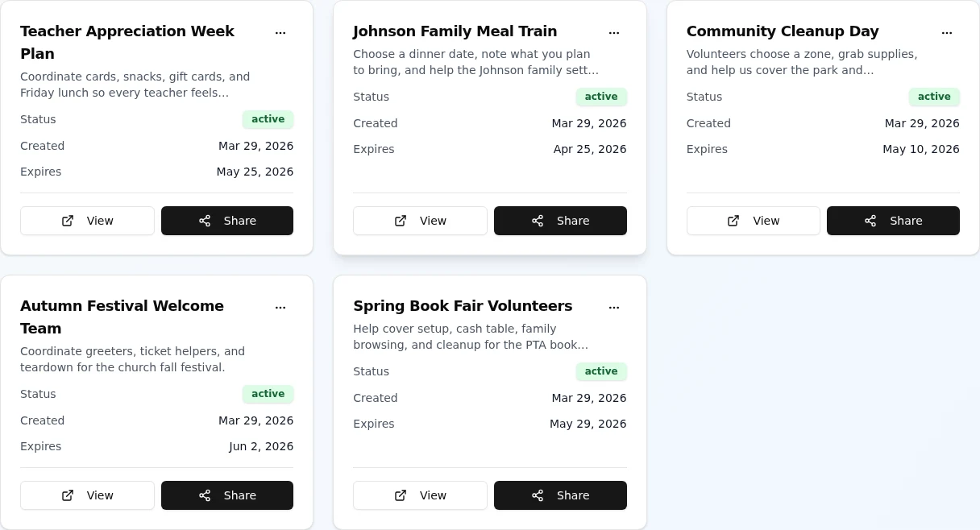Open the options menu on Teacher Appreciation Week Plan
The width and height of the screenshot is (980, 530).
[x=280, y=32]
